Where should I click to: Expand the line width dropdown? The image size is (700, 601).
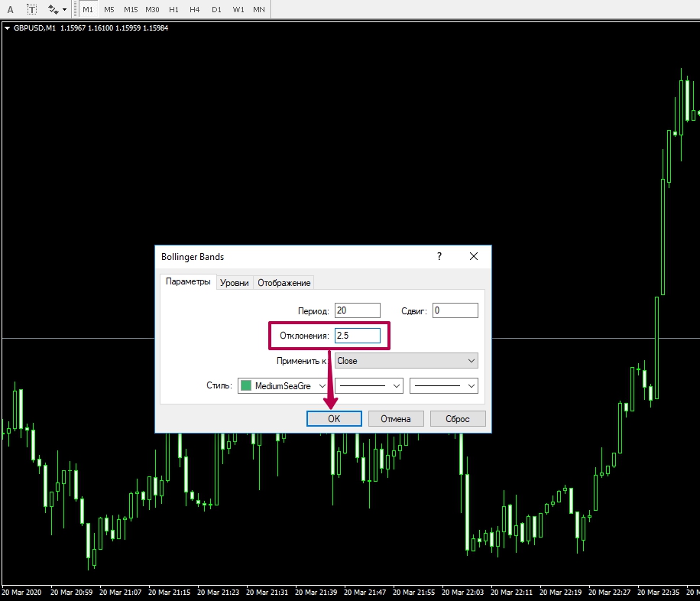(444, 386)
